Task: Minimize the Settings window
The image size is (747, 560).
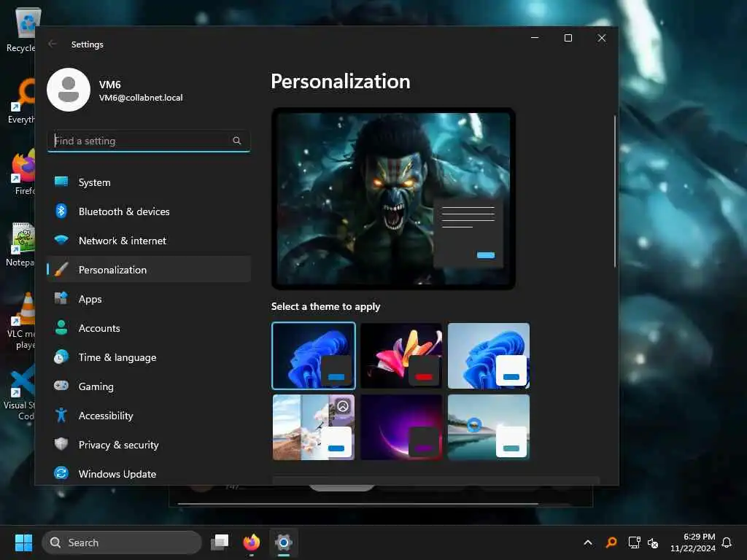Action: [535, 38]
